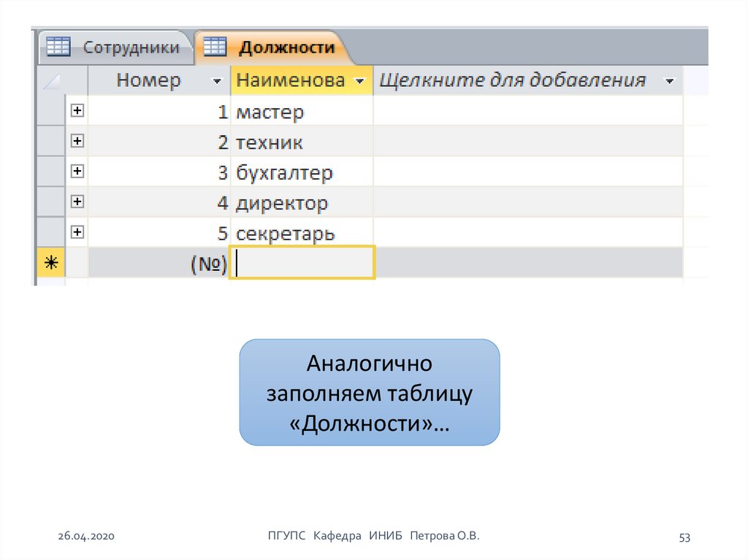Expand the subdatasheet for техник row
The width and height of the screenshot is (748, 560).
point(77,141)
